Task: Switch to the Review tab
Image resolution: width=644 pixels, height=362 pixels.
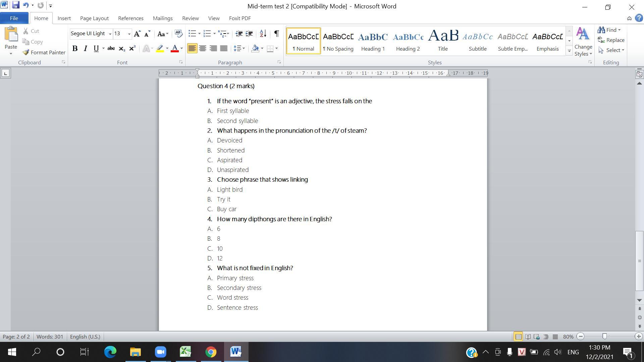Action: [190, 18]
